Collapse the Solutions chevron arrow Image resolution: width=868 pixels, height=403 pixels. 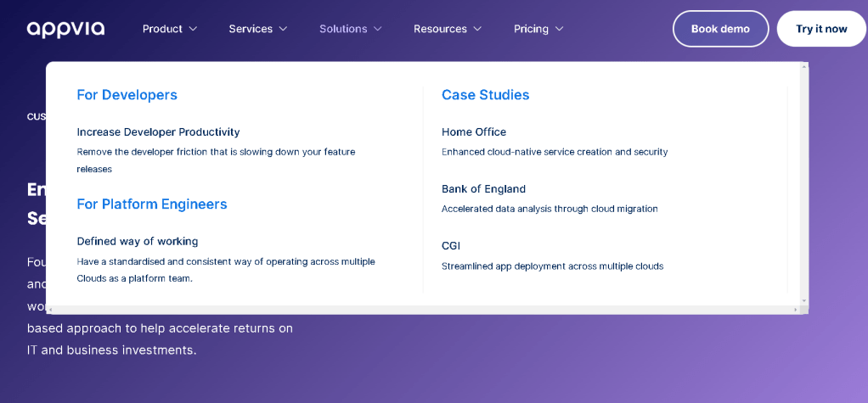pyautogui.click(x=378, y=29)
